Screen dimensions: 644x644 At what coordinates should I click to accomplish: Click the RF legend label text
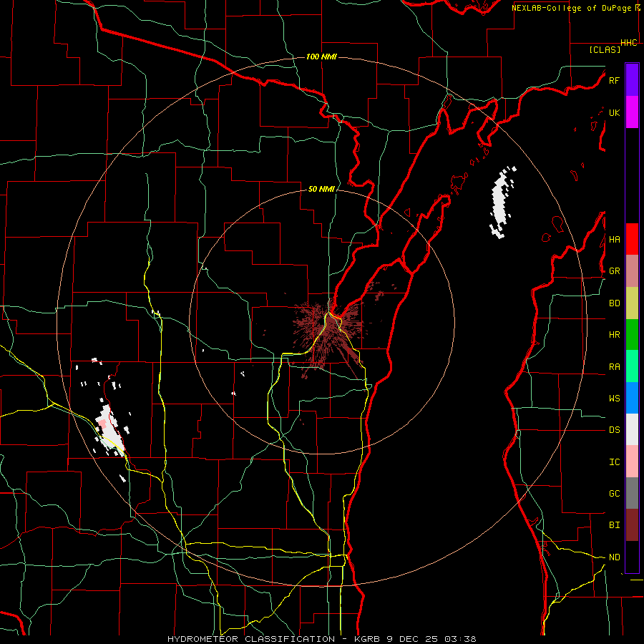click(x=614, y=80)
